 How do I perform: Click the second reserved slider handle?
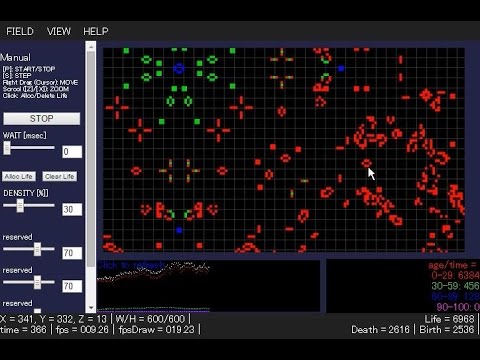(37, 282)
